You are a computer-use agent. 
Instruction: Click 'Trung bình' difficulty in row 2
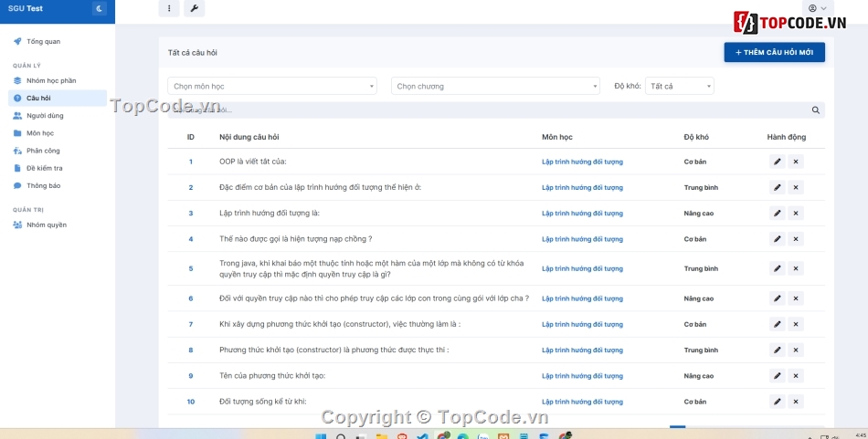701,187
